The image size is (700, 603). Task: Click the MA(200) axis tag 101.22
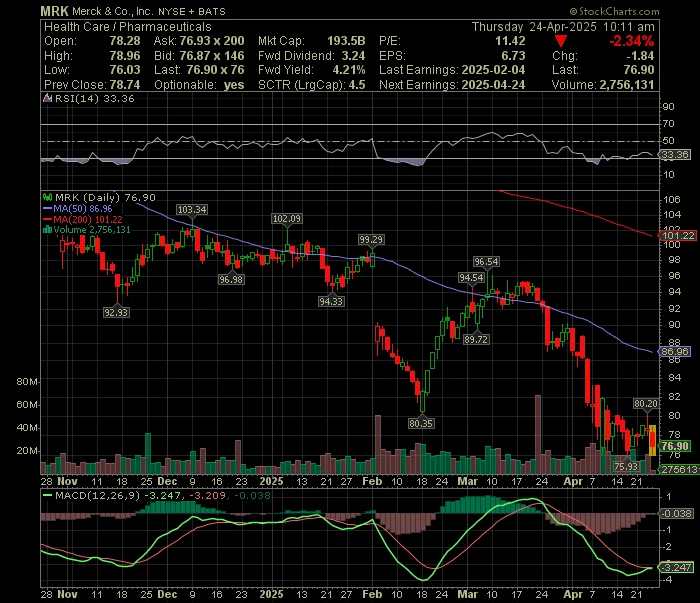(677, 236)
